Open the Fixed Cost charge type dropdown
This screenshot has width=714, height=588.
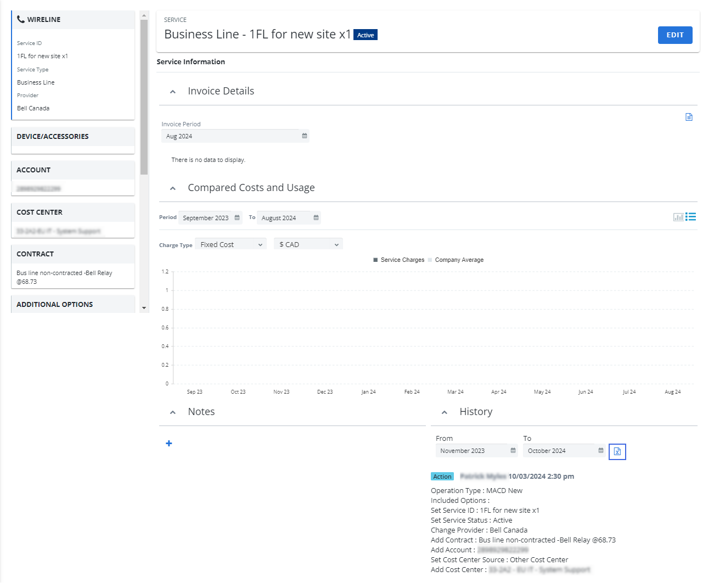(231, 244)
